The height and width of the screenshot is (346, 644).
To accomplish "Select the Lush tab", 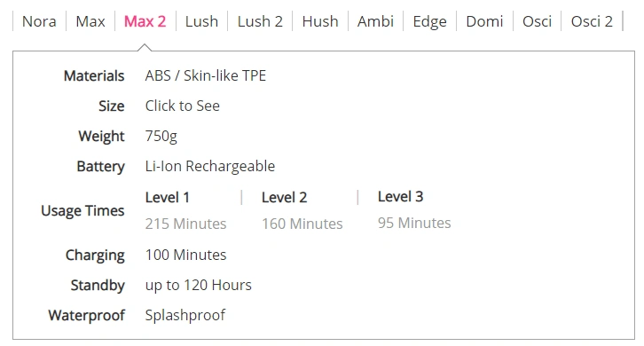I will pos(201,21).
